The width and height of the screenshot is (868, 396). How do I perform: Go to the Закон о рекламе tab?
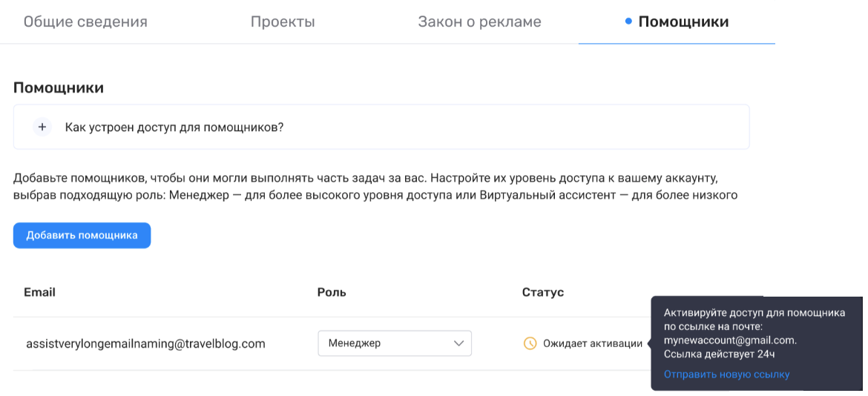[479, 22]
